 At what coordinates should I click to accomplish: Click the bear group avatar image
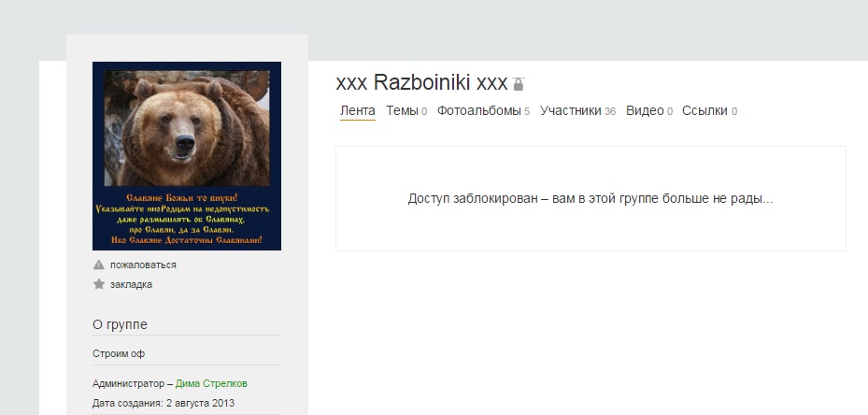pyautogui.click(x=187, y=156)
